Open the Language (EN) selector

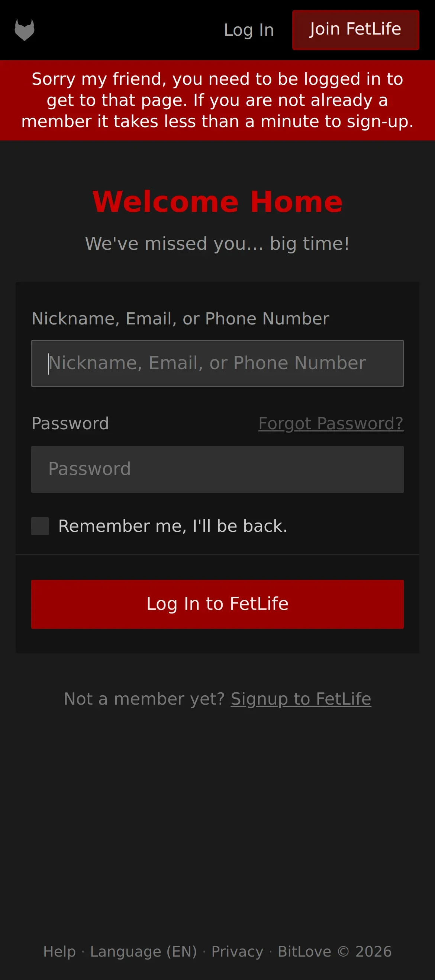pos(144,951)
